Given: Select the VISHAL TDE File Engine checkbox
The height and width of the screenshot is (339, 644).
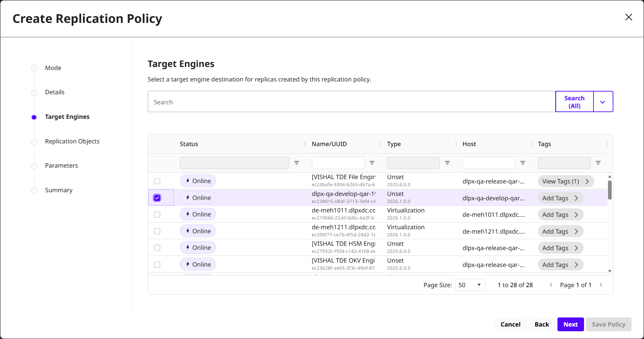Looking at the screenshot, I should click(157, 181).
